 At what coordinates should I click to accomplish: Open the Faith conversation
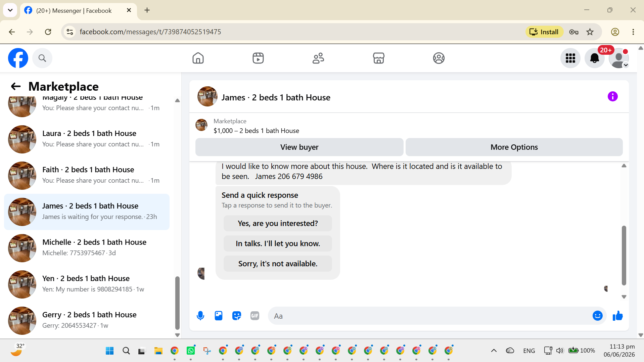87,176
